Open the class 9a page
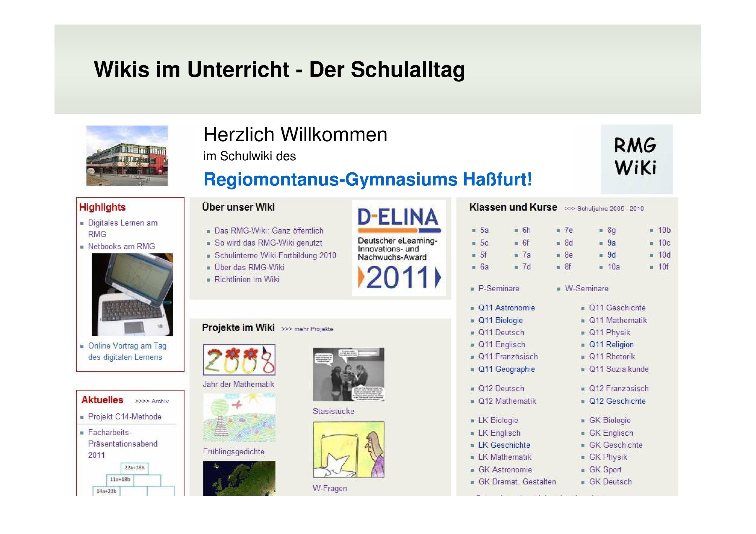Image resolution: width=756 pixels, height=534 pixels. point(612,243)
